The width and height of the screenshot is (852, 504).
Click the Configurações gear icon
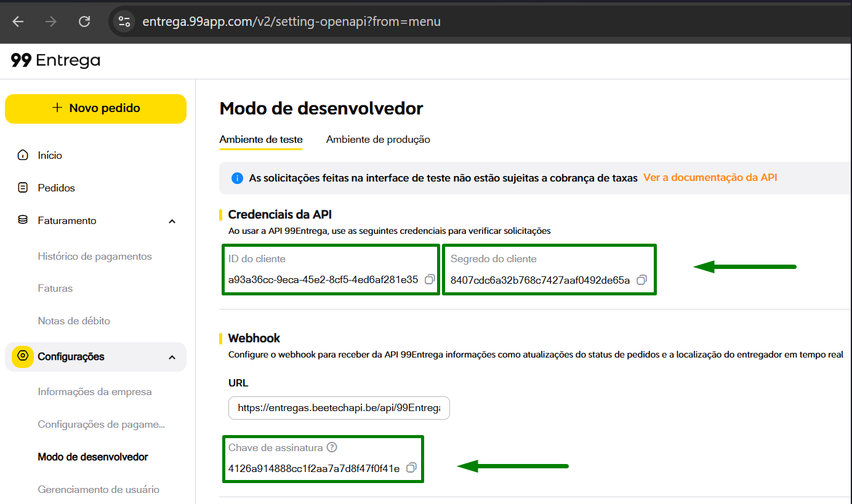[23, 356]
